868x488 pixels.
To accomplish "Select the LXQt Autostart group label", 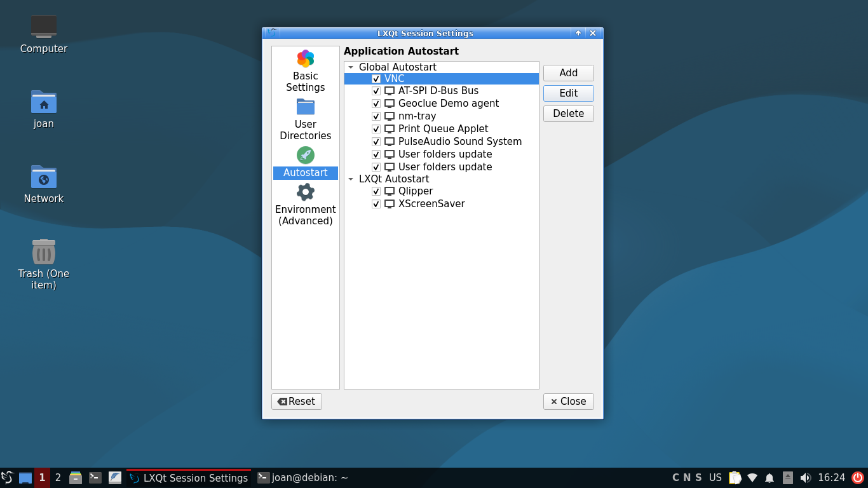I will coord(394,179).
